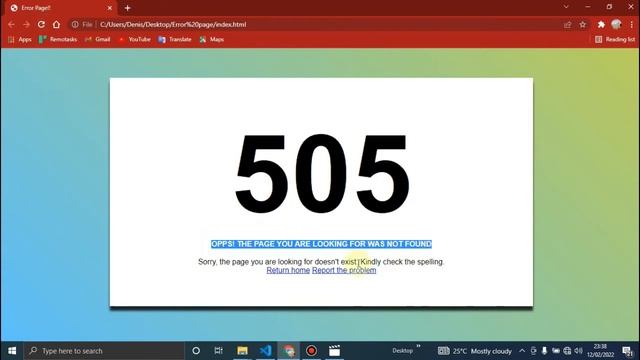Open Chrome's three-dot menu

coord(631,24)
